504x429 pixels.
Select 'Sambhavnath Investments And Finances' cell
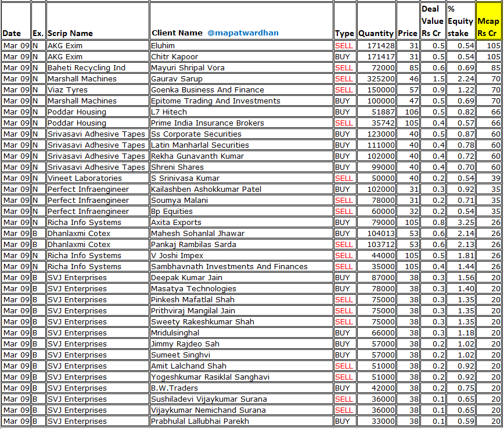[242, 266]
